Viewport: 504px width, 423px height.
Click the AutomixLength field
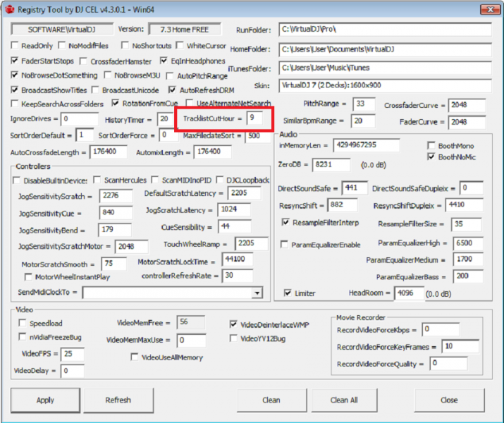[212, 152]
